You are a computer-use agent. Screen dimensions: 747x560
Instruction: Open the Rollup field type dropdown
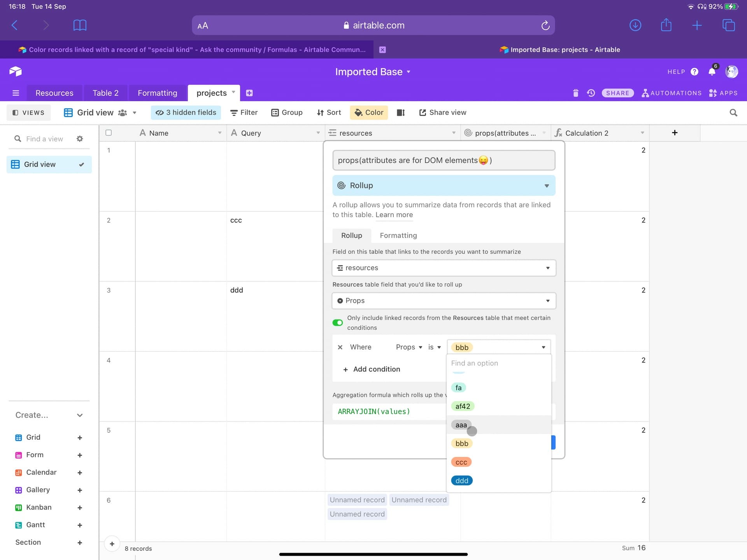(x=444, y=186)
